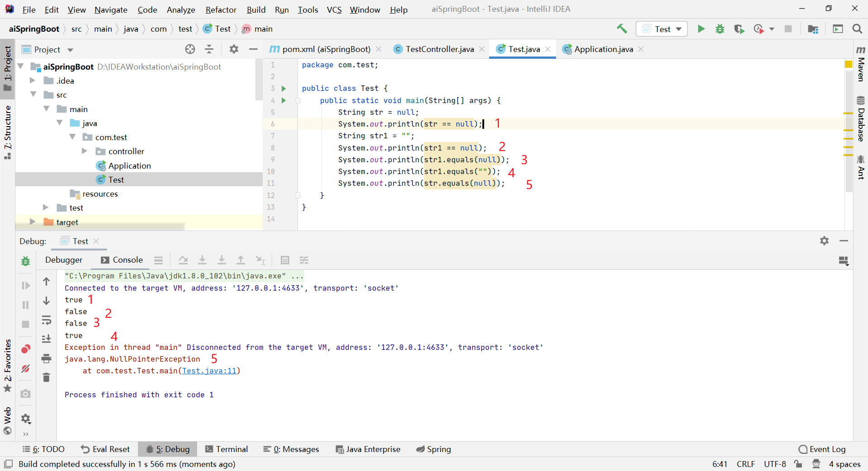Rerun Test debug session
This screenshot has height=471, width=868.
click(26, 261)
